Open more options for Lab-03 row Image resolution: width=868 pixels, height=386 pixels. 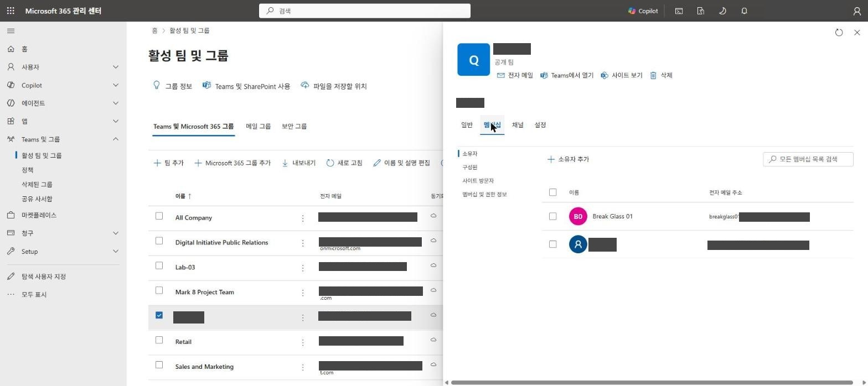pyautogui.click(x=303, y=268)
